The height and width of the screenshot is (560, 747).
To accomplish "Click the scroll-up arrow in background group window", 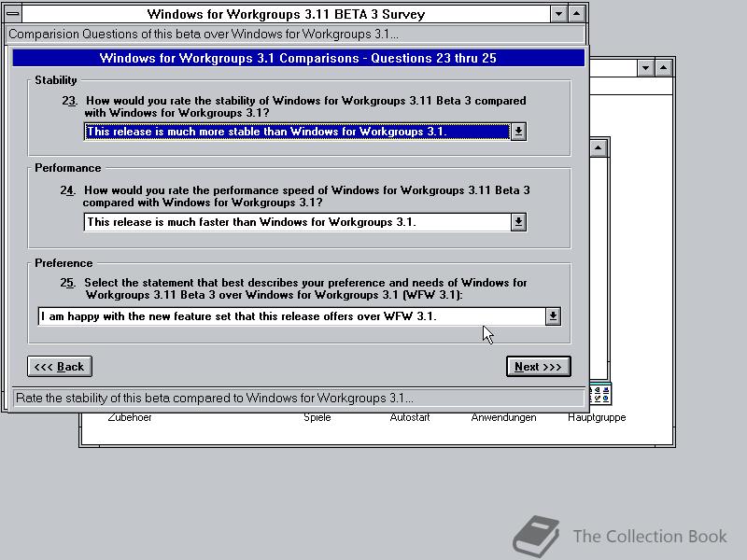I will point(599,148).
